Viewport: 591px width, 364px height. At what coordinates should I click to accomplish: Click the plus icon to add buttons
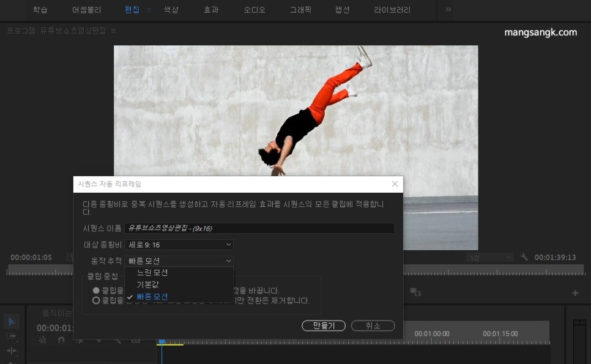(574, 292)
